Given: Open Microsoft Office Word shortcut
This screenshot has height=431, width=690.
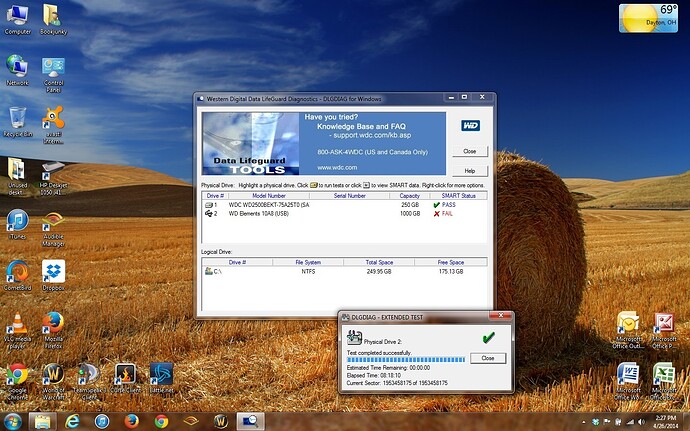Looking at the screenshot, I should click(628, 382).
